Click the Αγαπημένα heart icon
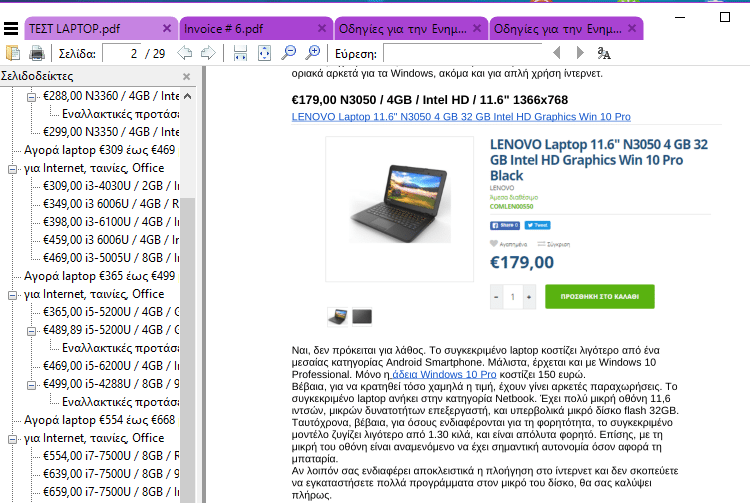Image resolution: width=750 pixels, height=503 pixels. click(x=494, y=243)
